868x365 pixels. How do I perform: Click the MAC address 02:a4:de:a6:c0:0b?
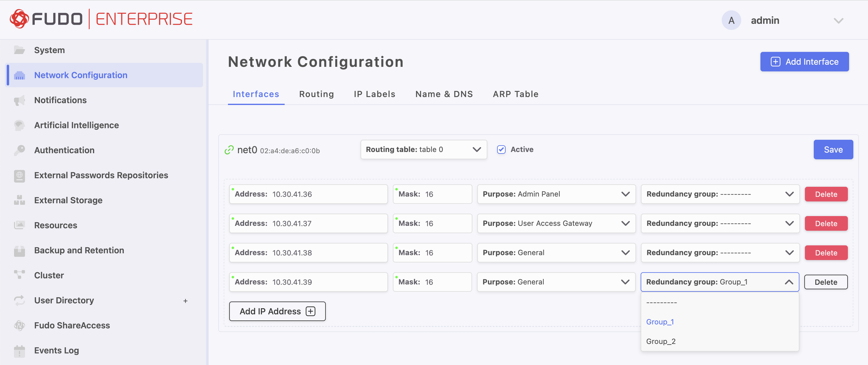click(290, 151)
